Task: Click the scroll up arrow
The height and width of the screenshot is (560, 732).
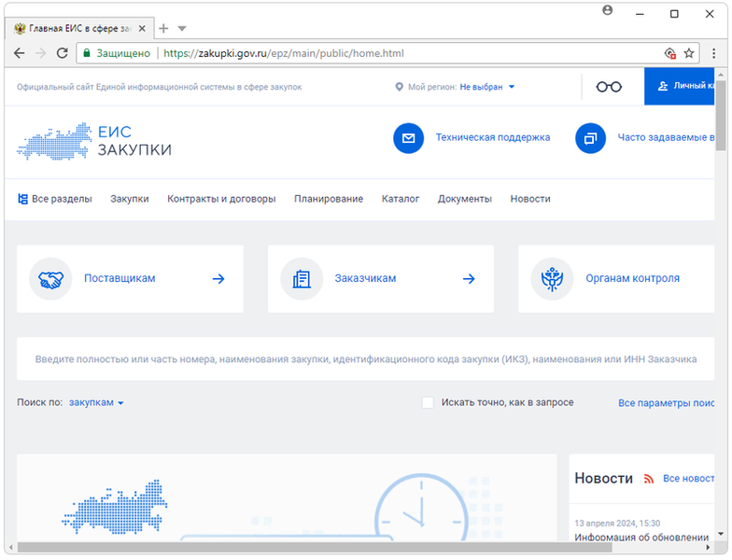Action: [x=721, y=75]
